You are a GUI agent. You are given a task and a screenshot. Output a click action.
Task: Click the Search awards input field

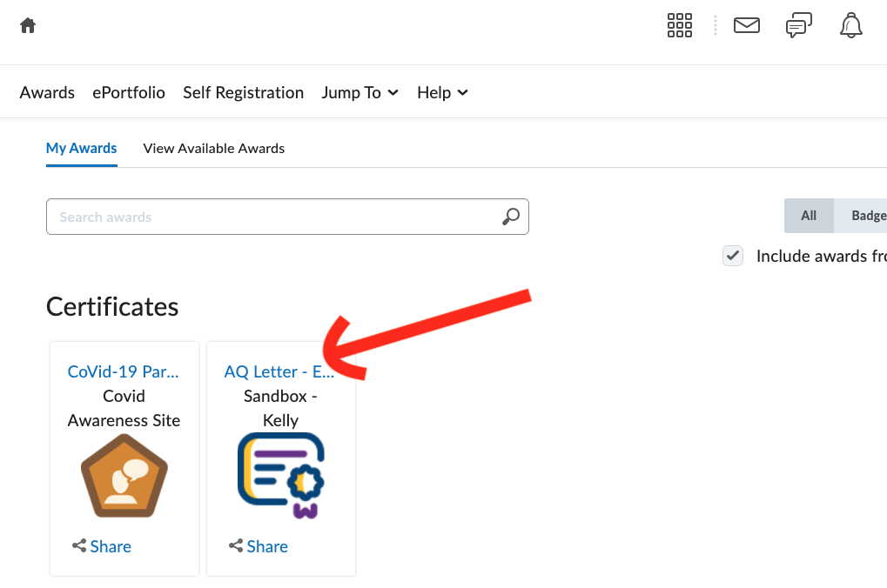274,217
